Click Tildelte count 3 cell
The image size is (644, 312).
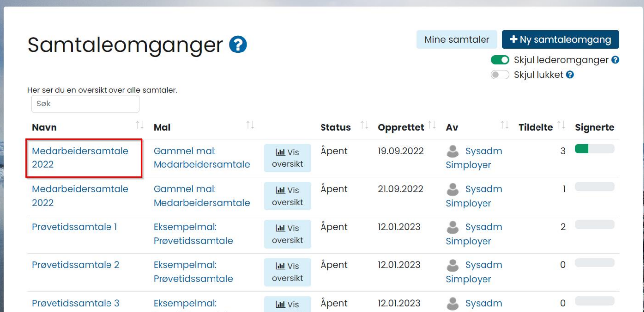point(563,151)
